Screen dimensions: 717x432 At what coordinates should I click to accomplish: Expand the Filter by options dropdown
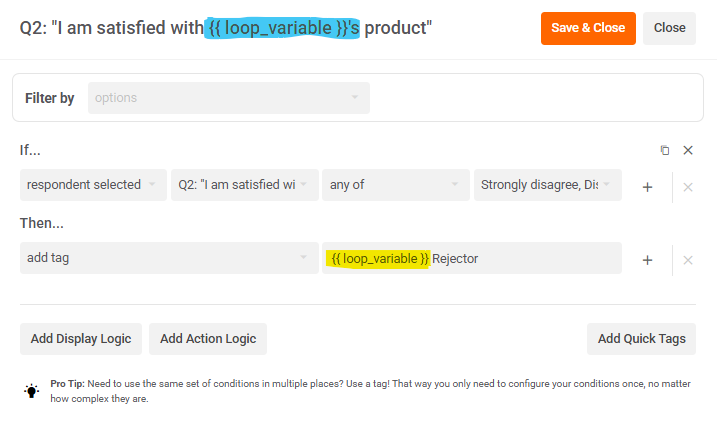tap(228, 98)
